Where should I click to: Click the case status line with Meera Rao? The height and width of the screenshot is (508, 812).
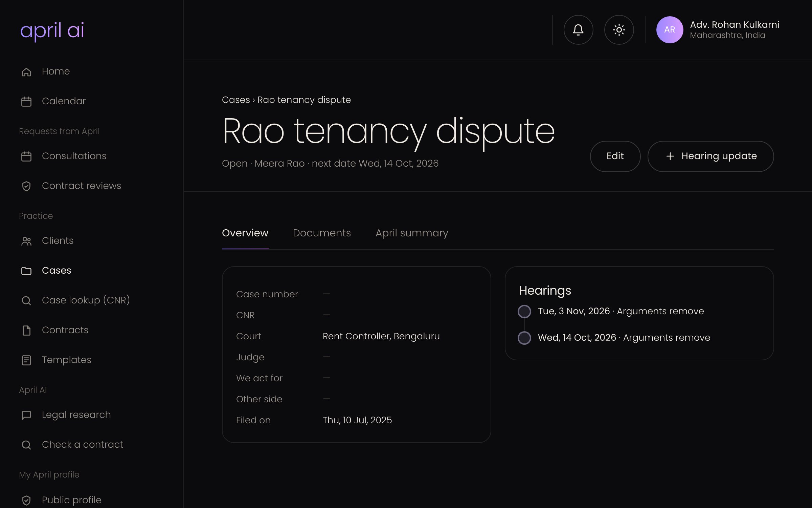(x=330, y=164)
